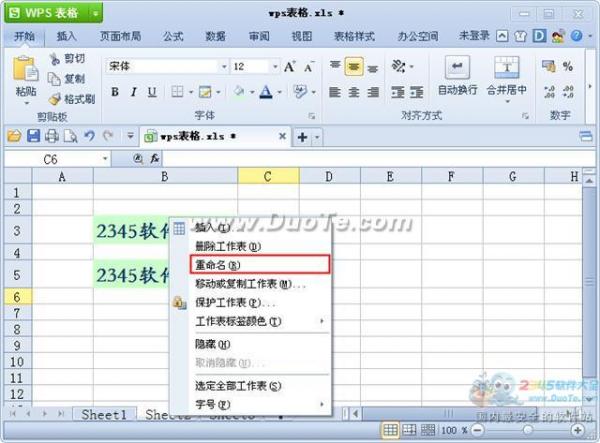
Task: Open the insert function fx button
Action: click(155, 158)
